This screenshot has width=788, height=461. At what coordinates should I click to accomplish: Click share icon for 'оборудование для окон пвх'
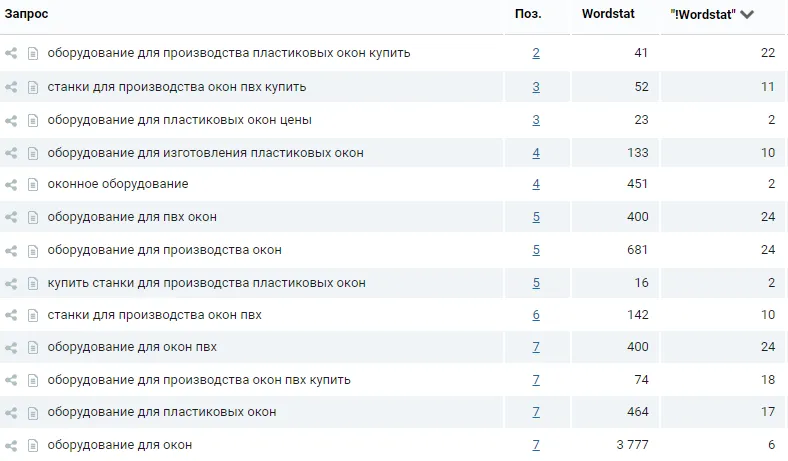click(x=11, y=347)
